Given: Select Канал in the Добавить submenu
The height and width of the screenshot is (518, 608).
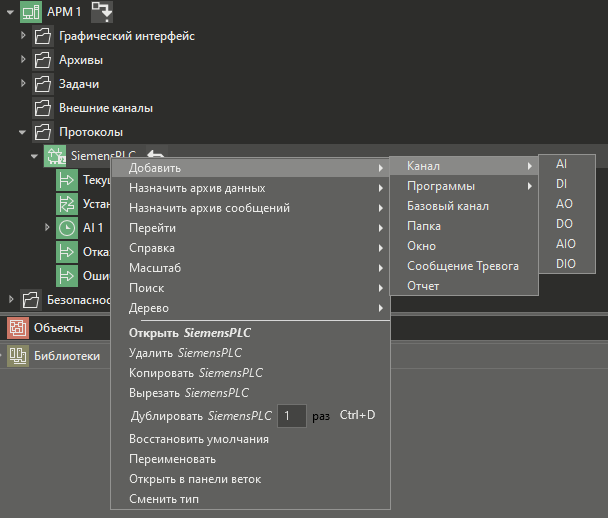Looking at the screenshot, I should pos(464,166).
